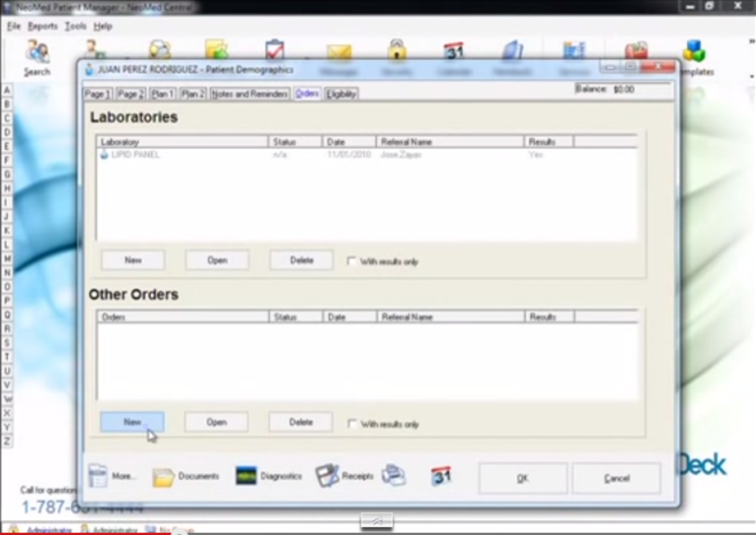Enable With results only for Laboratories
This screenshot has height=535, width=756.
click(x=351, y=262)
